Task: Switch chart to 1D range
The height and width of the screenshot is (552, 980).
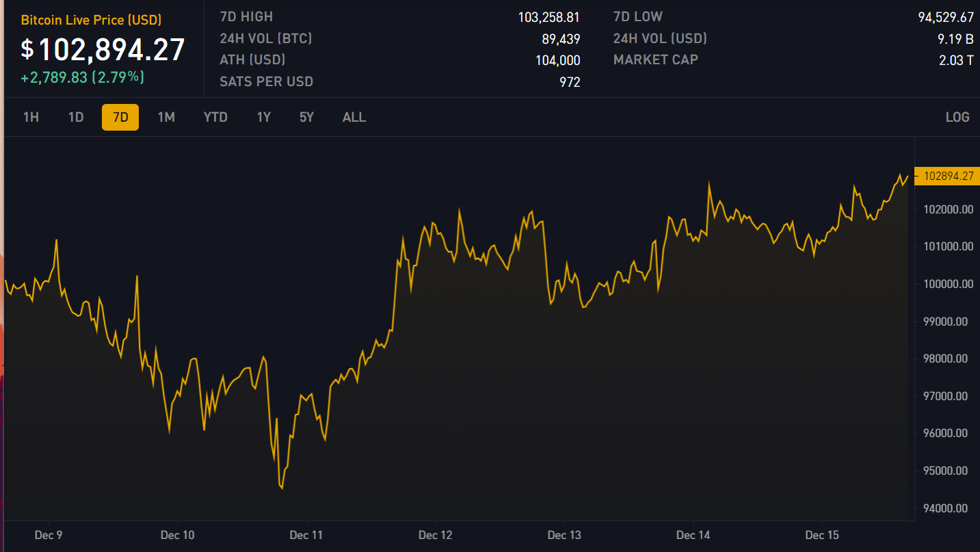Action: [x=76, y=117]
